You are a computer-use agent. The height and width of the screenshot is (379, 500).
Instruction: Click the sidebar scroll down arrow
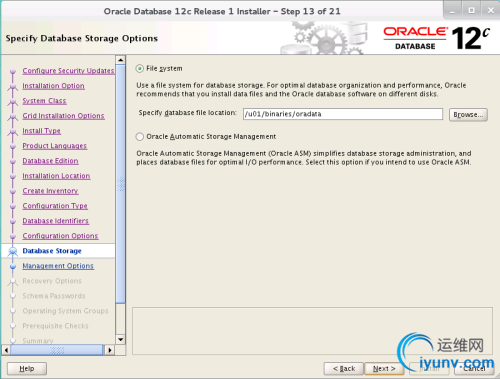pyautogui.click(x=120, y=340)
